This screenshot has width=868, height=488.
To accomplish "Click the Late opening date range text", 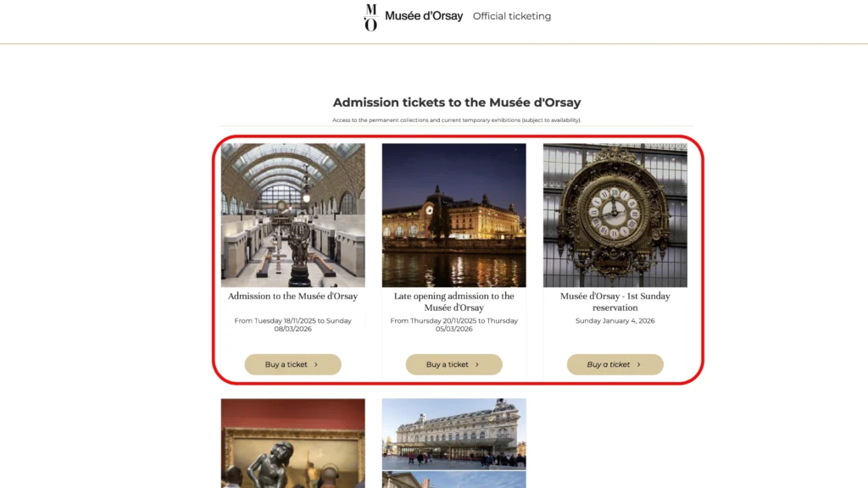I will pyautogui.click(x=453, y=325).
